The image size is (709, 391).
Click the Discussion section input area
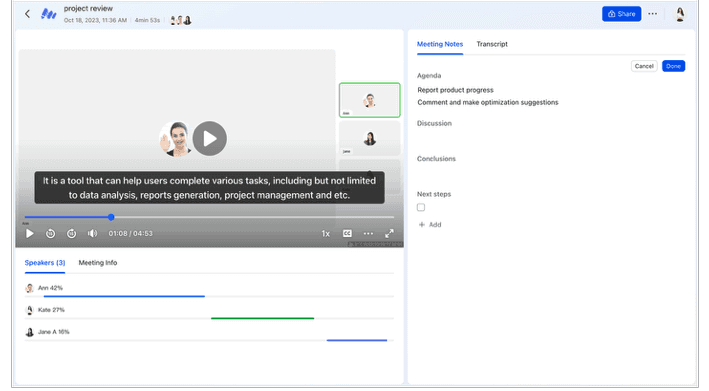point(551,138)
